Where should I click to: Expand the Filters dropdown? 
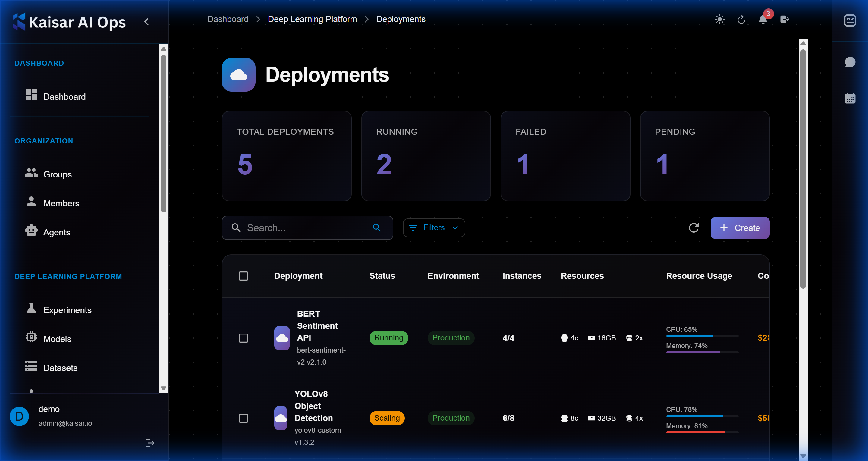coord(434,228)
